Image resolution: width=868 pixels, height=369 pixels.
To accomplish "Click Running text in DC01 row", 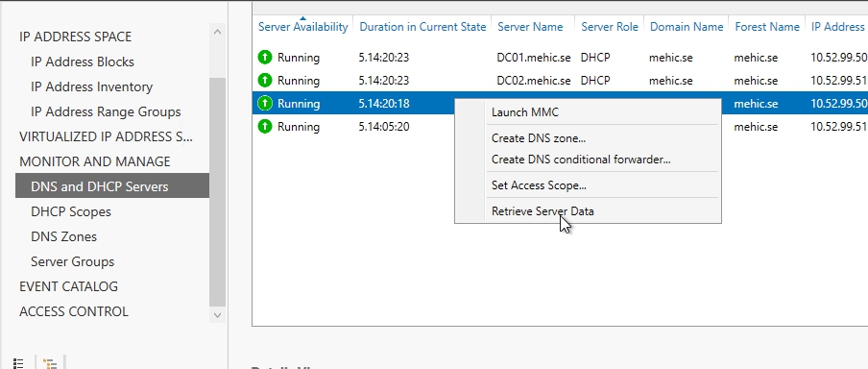I will tap(299, 58).
